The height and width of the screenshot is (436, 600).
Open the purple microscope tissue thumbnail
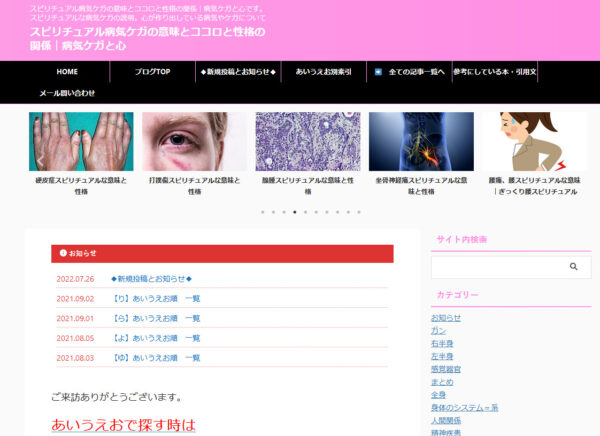pos(308,141)
